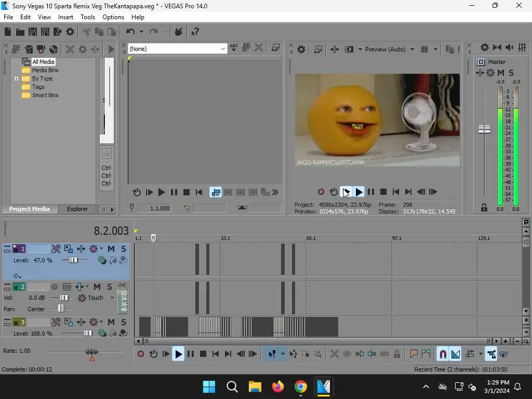Open Overlays grid dropdown arrow
Viewport: 532px width, 399px height.
click(436, 49)
